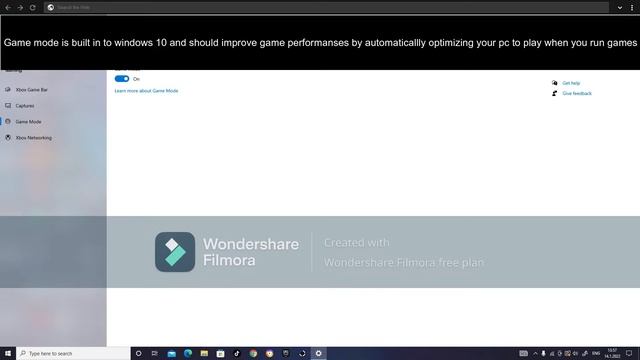Reload the page with the refresh icon
This screenshot has width=640, height=360.
(32, 7)
